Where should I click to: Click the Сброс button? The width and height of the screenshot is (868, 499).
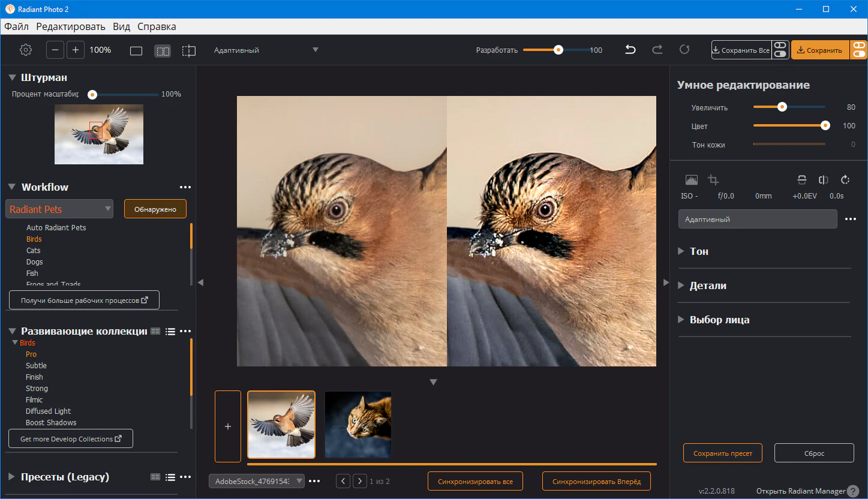click(x=813, y=453)
